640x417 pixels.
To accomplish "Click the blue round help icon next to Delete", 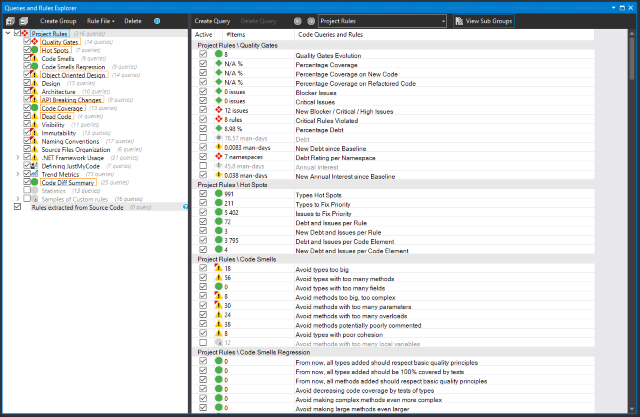I will (x=157, y=21).
